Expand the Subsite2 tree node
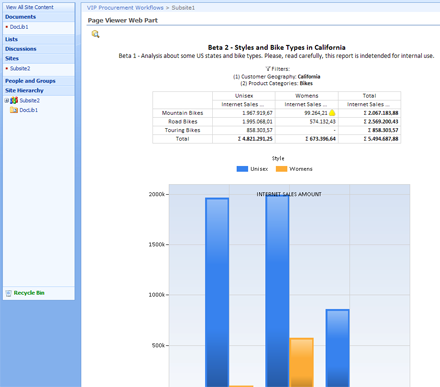 point(6,100)
